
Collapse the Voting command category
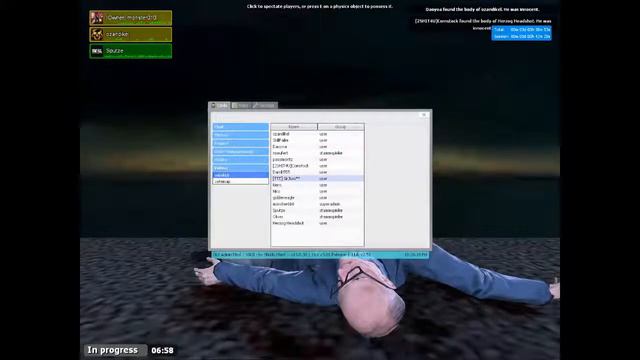tap(240, 168)
